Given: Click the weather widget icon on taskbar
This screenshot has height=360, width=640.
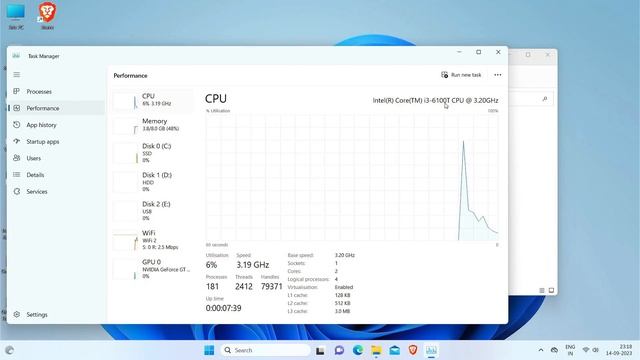Looking at the screenshot, I should coord(9,350).
